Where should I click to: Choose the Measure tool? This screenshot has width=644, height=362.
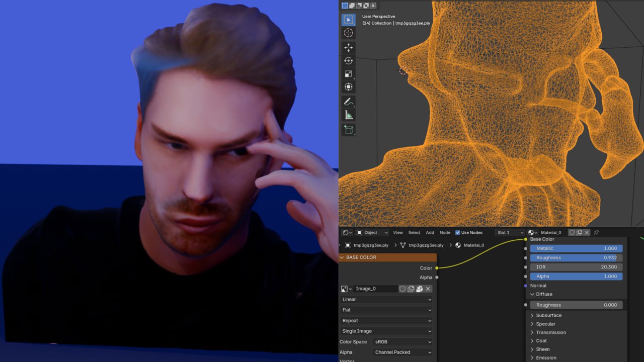(348, 115)
